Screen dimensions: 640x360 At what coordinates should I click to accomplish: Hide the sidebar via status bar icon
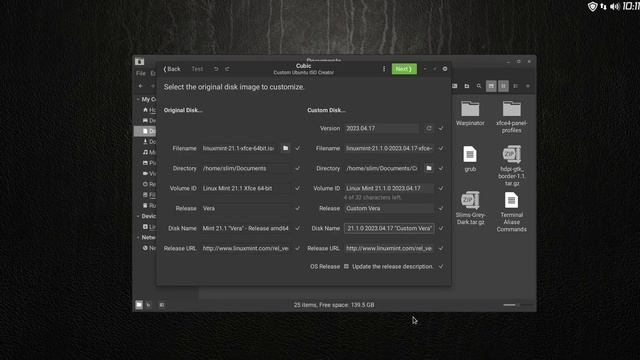click(x=162, y=305)
